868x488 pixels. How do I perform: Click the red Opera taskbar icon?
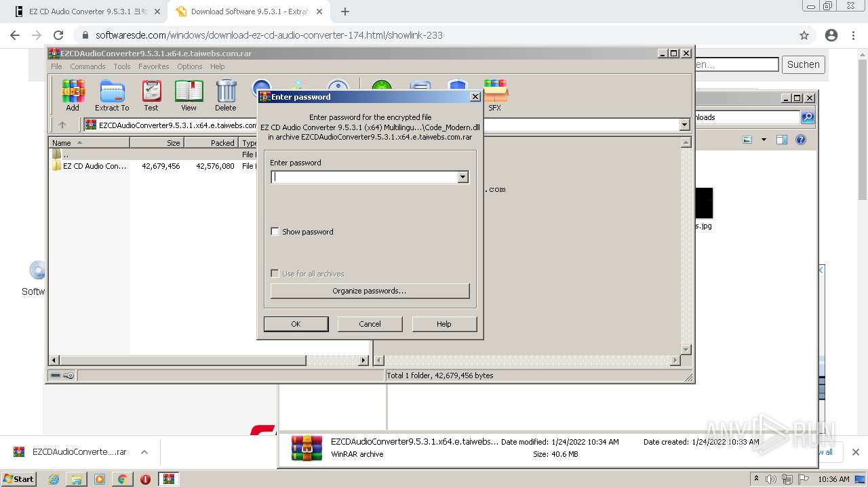pyautogui.click(x=145, y=479)
